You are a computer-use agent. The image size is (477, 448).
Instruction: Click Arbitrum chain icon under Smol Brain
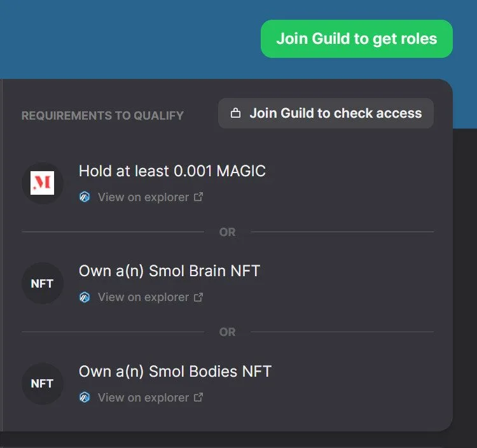coord(85,297)
